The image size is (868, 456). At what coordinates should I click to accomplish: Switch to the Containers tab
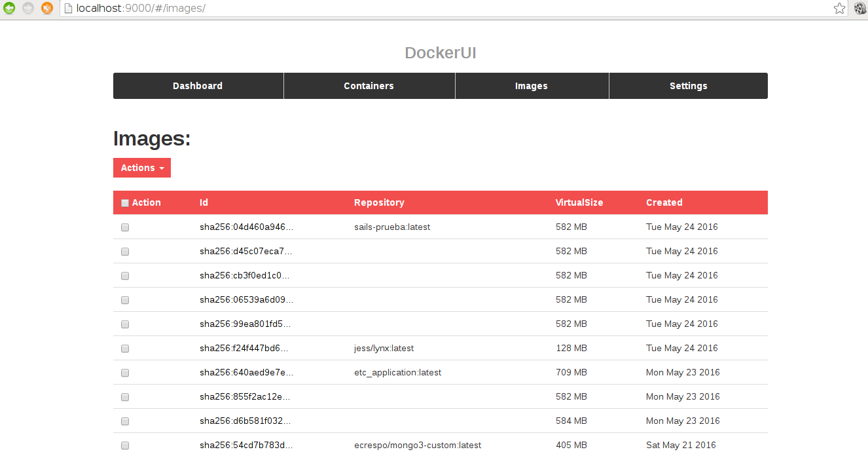click(369, 86)
